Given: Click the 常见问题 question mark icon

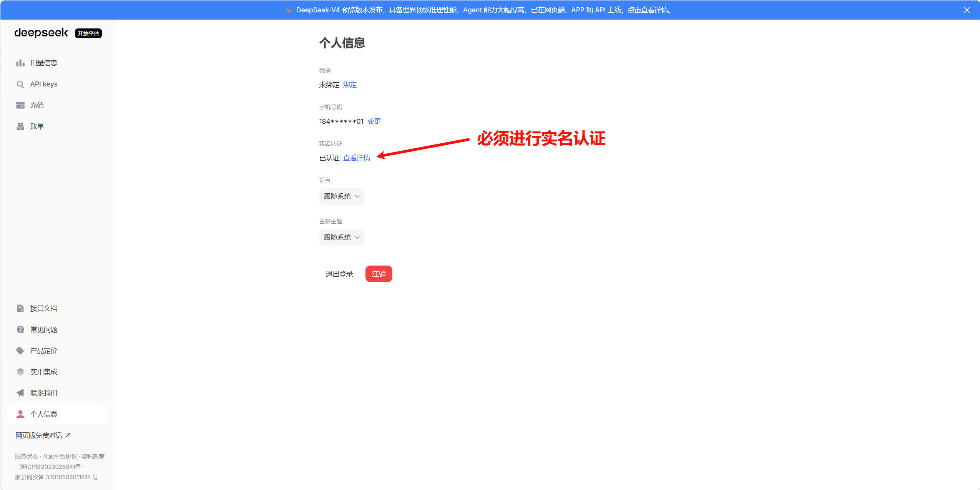Looking at the screenshot, I should 20,330.
